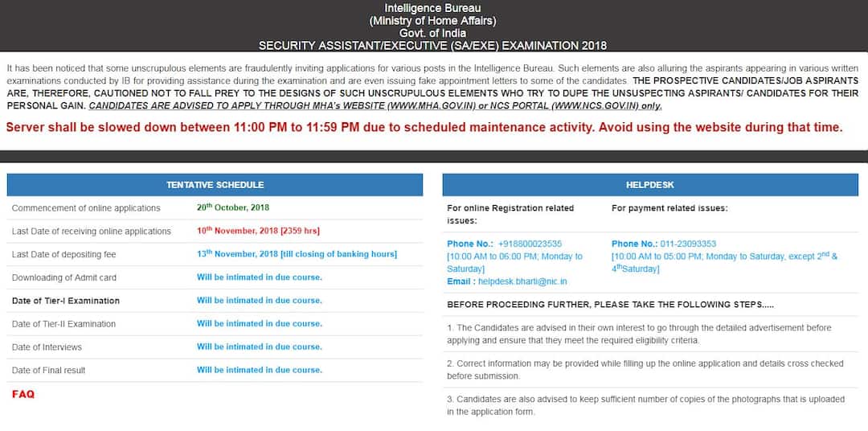The height and width of the screenshot is (431, 868).
Task: Open the FAQ link
Action: click(23, 395)
